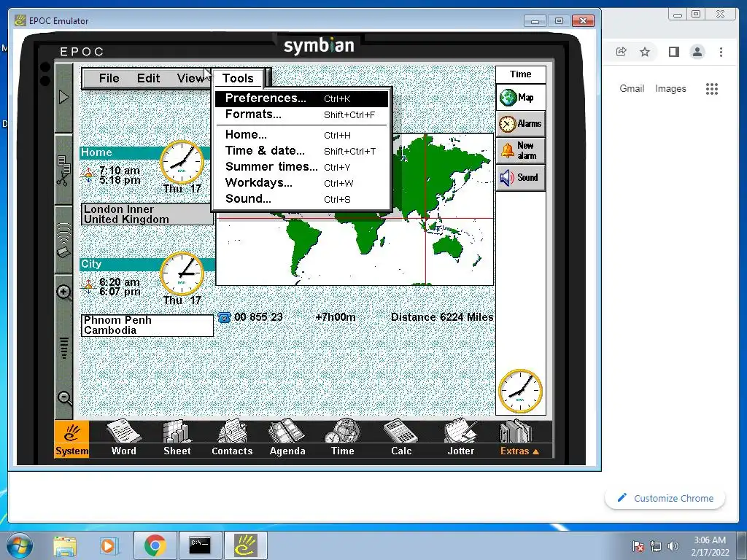Select Home... menu entry
Viewport: 747px width, 560px height.
pyautogui.click(x=301, y=135)
